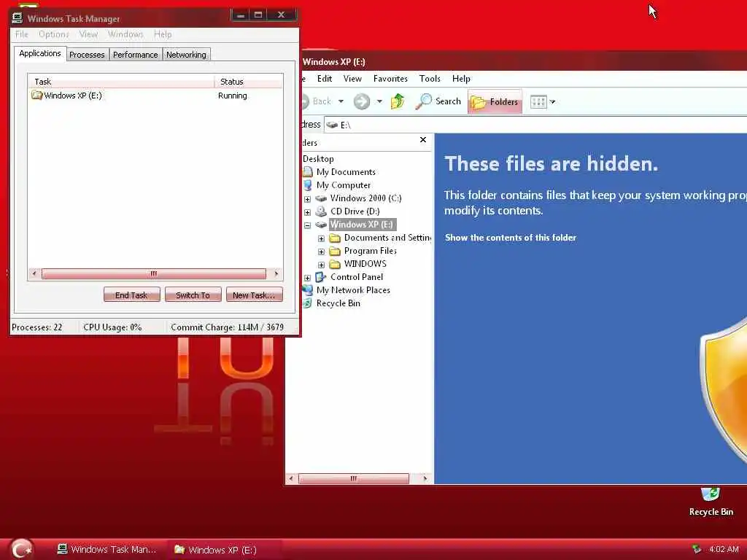747x560 pixels.
Task: Open Edit menu in Explorer
Action: pyautogui.click(x=325, y=79)
